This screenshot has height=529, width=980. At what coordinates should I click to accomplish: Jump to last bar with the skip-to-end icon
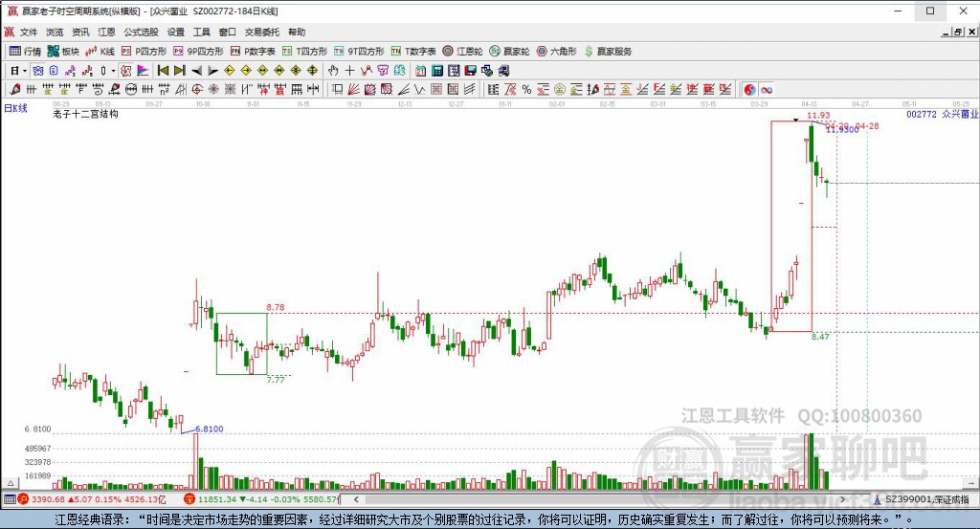click(180, 71)
